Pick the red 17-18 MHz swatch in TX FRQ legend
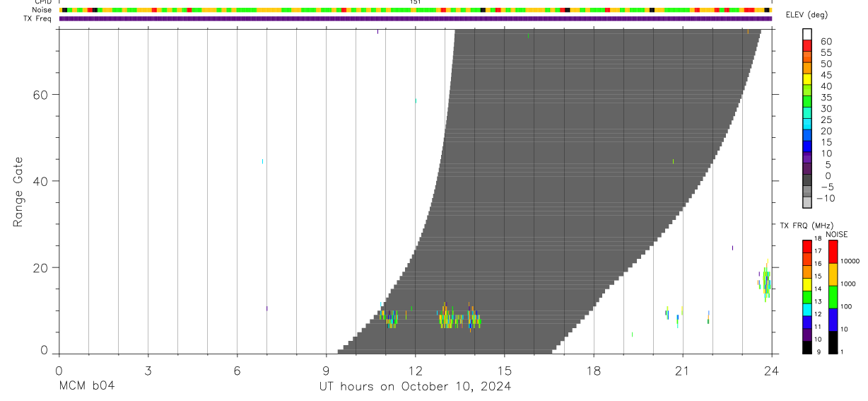The image size is (868, 401). point(807,245)
